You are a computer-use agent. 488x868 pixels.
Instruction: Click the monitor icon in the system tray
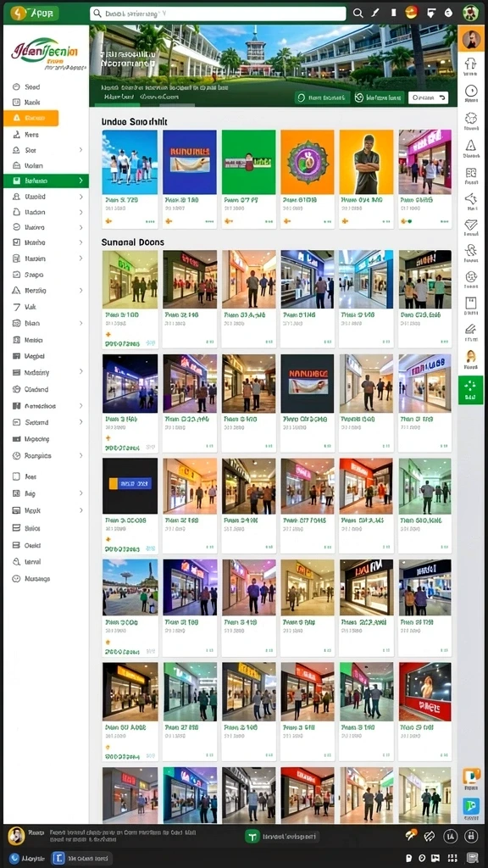click(472, 859)
